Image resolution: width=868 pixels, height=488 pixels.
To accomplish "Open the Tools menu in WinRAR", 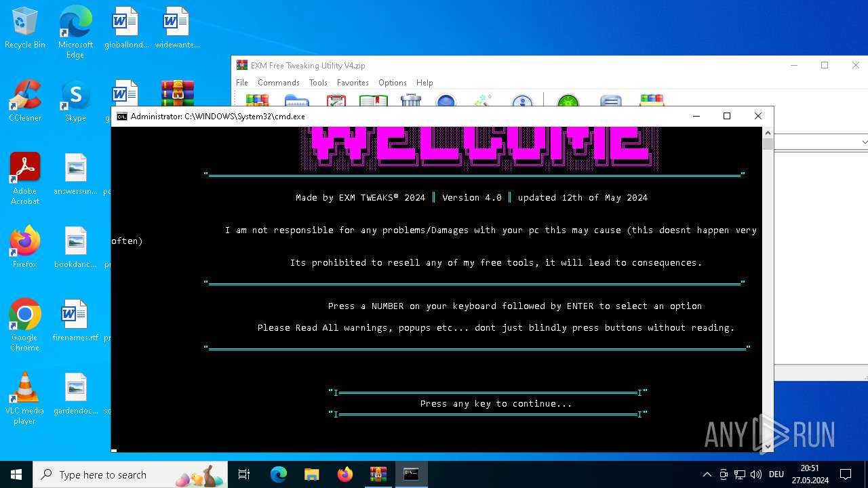I will point(318,83).
